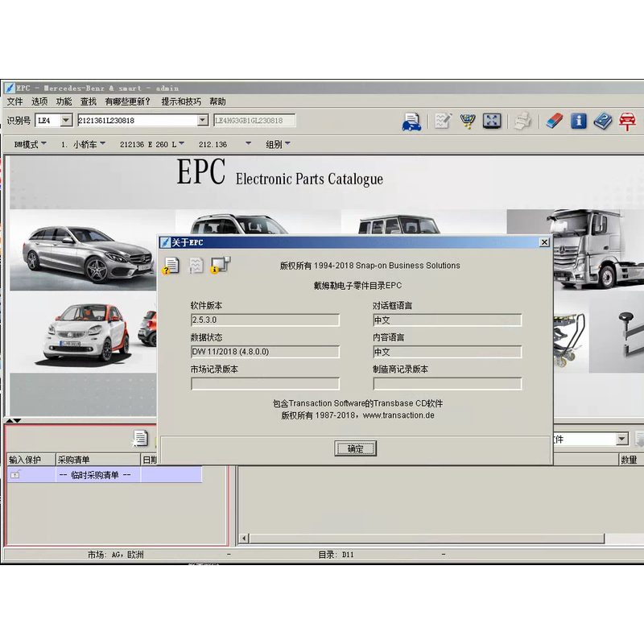This screenshot has width=644, height=644.
Task: Click the 对话框语言 field showing 中文
Action: click(x=448, y=320)
